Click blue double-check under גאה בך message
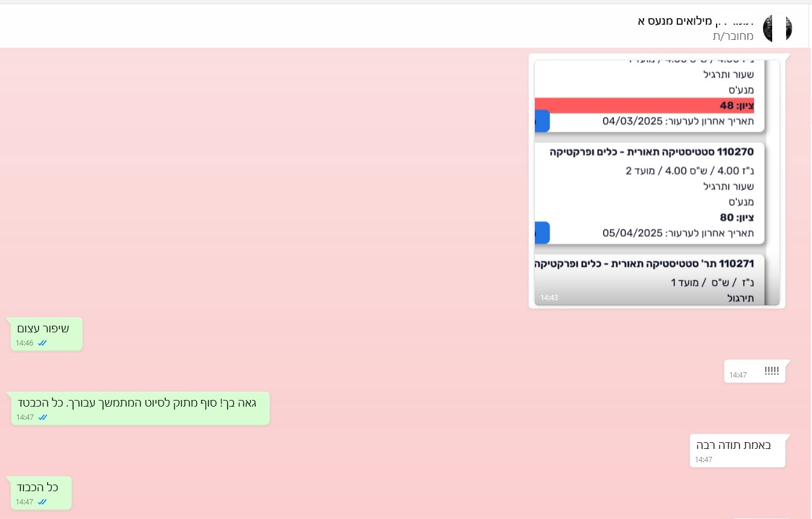The image size is (812, 519). pos(42,417)
